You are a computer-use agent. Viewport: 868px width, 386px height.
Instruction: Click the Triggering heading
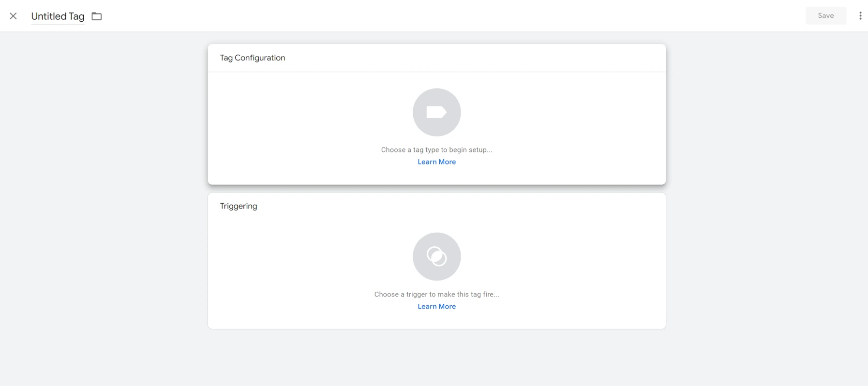(239, 206)
